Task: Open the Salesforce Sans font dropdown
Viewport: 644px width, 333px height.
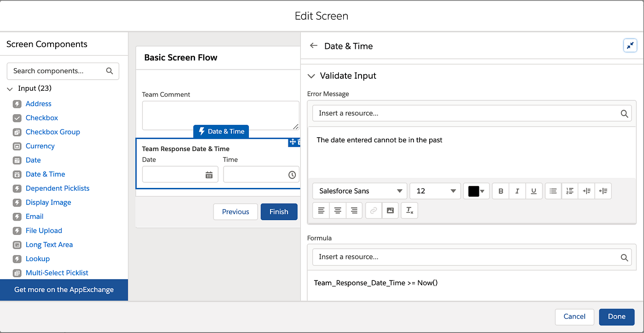Action: click(360, 191)
